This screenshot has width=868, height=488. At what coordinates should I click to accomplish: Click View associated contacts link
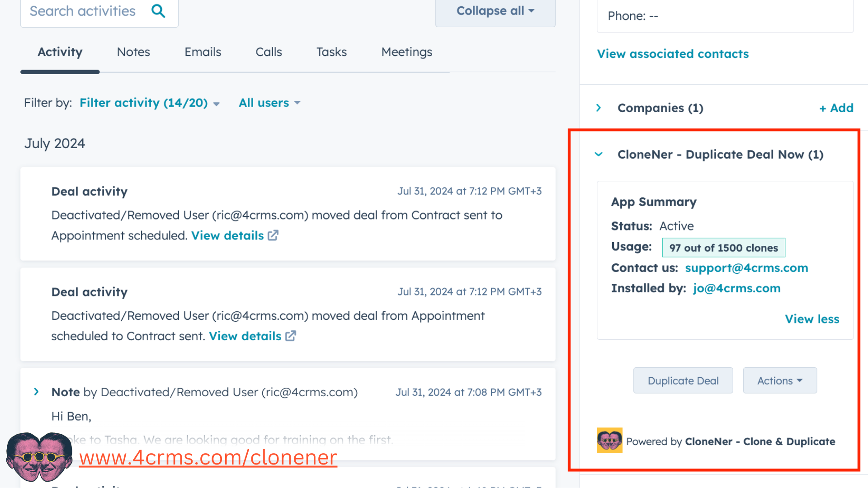pos(673,54)
